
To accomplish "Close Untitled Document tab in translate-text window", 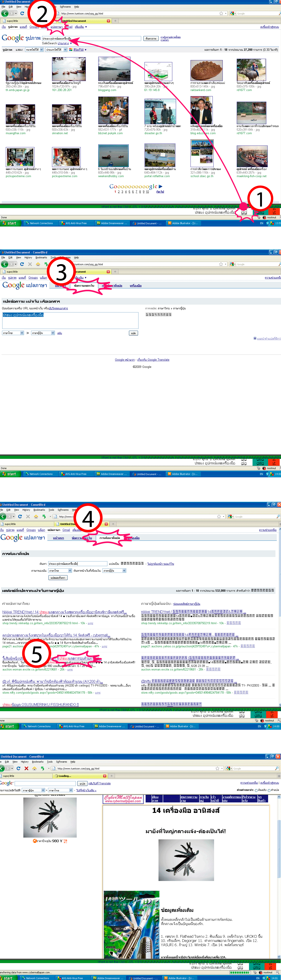I will 108,272.
